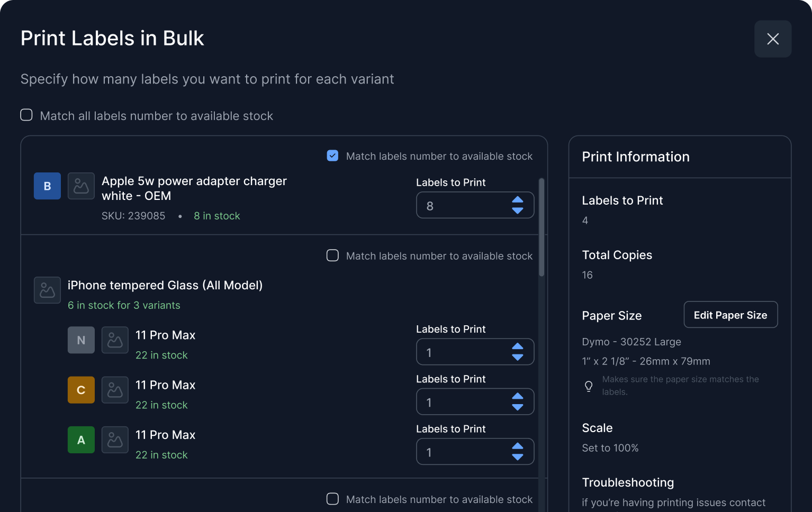Click the iPhone tempered Glass image placeholder
This screenshot has width=812, height=512.
47,290
